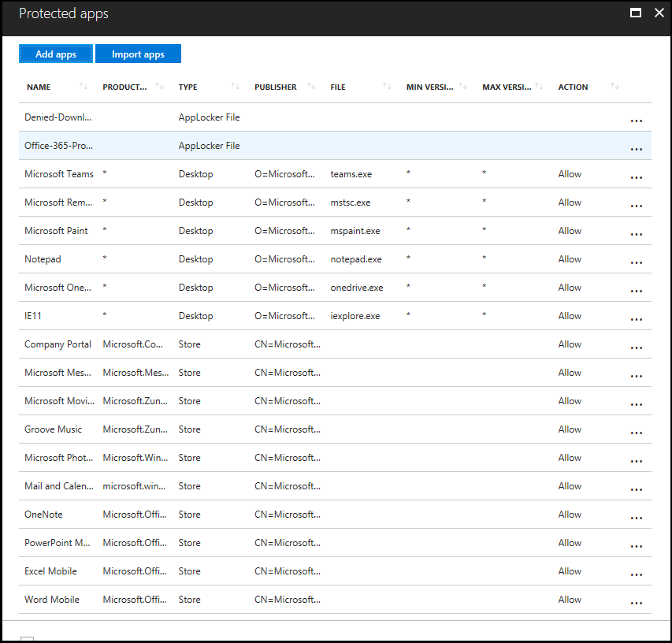Open ellipsis menu for Groove Music row

pyautogui.click(x=637, y=433)
